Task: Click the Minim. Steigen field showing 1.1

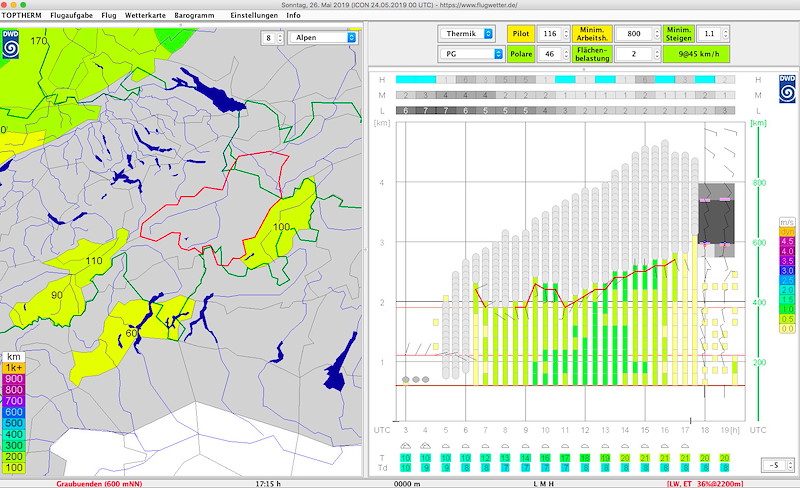Action: click(709, 34)
